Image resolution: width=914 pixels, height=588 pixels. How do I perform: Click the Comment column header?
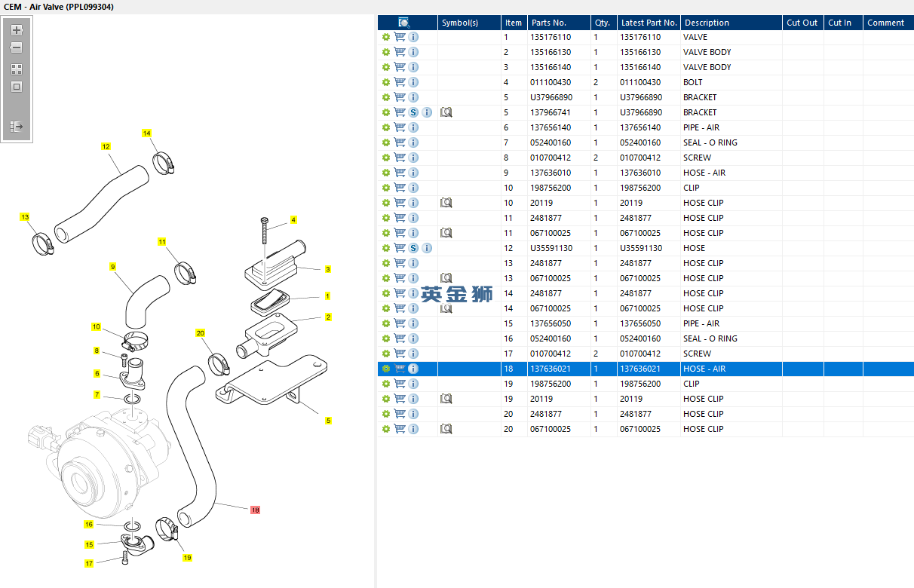click(888, 23)
